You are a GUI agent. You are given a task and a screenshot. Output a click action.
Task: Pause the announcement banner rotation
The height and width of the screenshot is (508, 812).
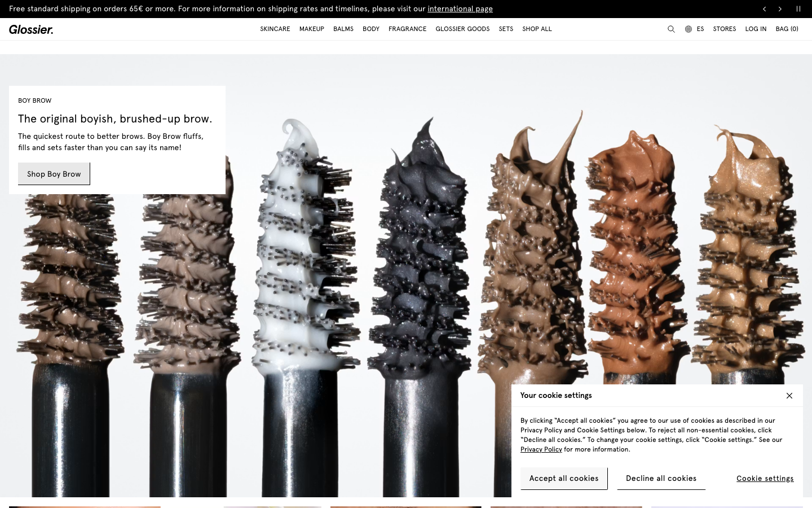[798, 9]
